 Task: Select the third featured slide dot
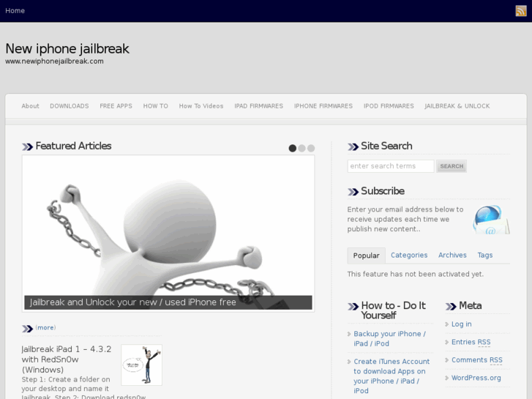click(x=311, y=149)
